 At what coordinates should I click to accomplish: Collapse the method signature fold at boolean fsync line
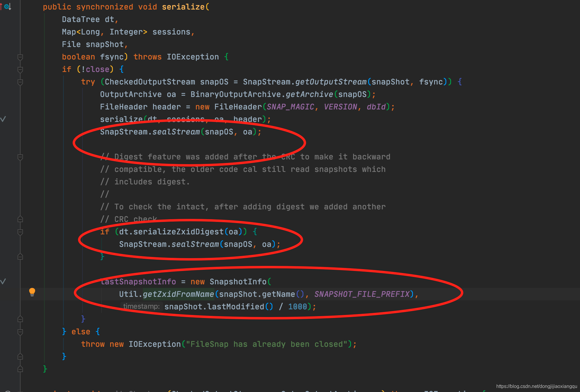(x=20, y=57)
